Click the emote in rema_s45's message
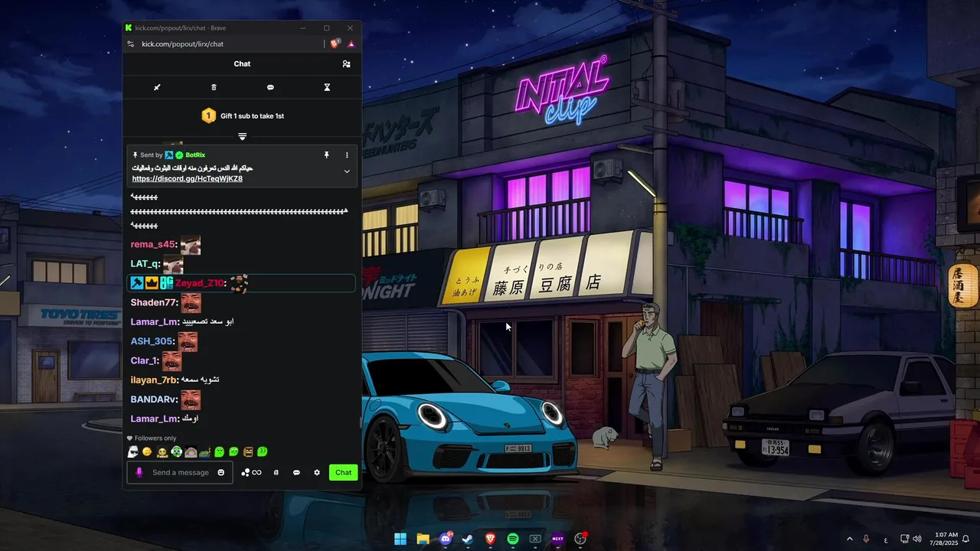 pyautogui.click(x=191, y=245)
